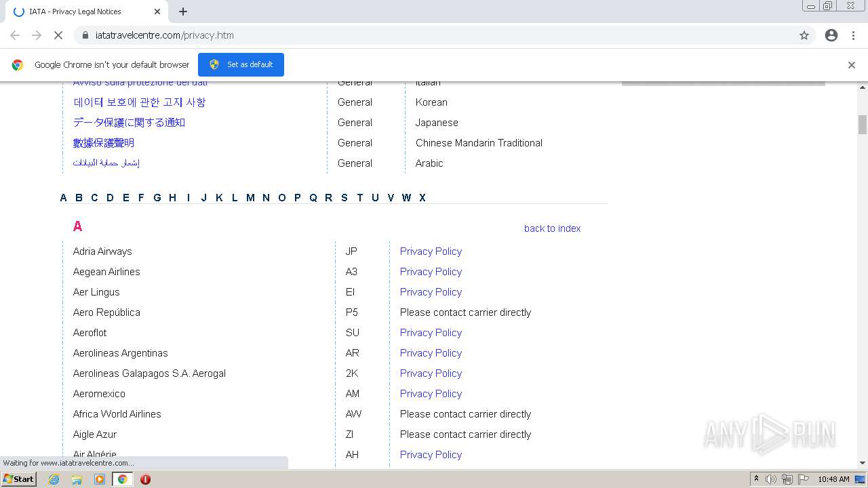The image size is (868, 488).
Task: Close the IATA Privacy Legal Notices tab
Action: 157,12
